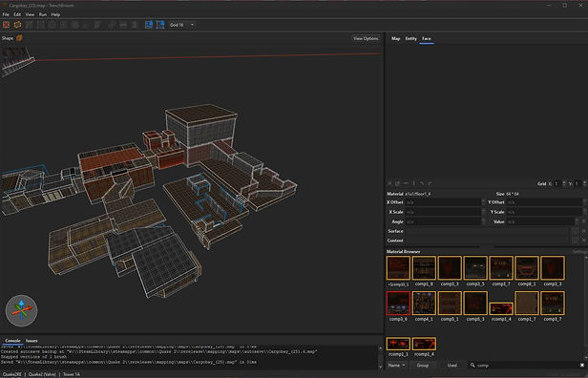Open the Edit menu

[17, 14]
